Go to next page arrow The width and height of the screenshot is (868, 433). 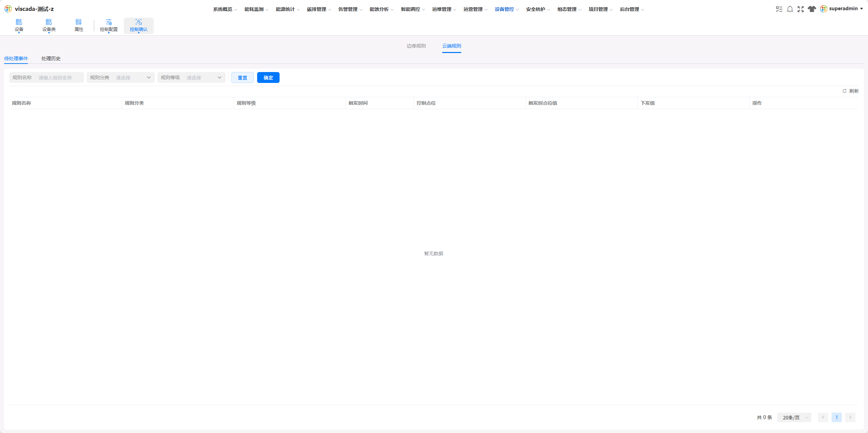click(x=850, y=417)
